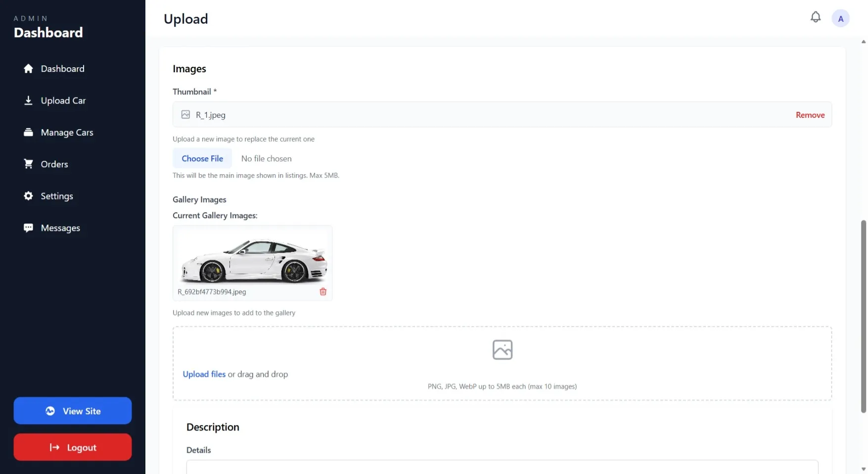Click the Upload files link
Image resolution: width=868 pixels, height=474 pixels.
(x=204, y=374)
